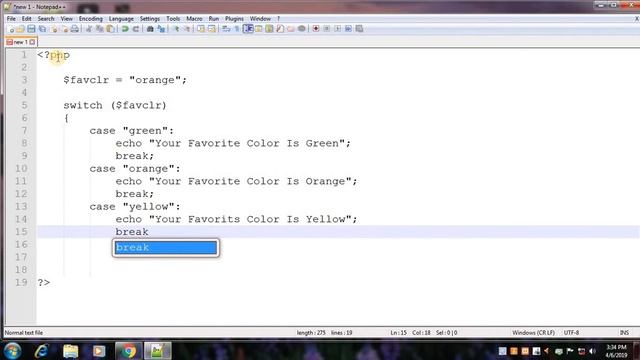Click 'length : 275' in the status bar

(311, 333)
